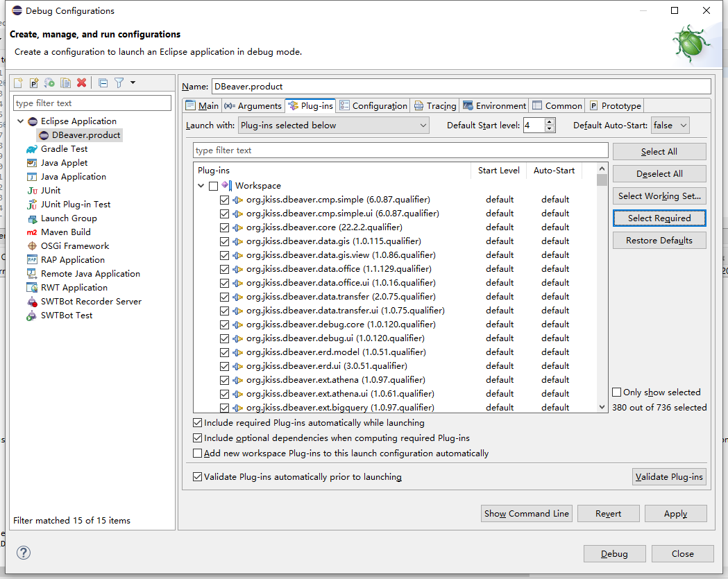The image size is (728, 579).
Task: Click the Apply button
Action: pos(675,514)
